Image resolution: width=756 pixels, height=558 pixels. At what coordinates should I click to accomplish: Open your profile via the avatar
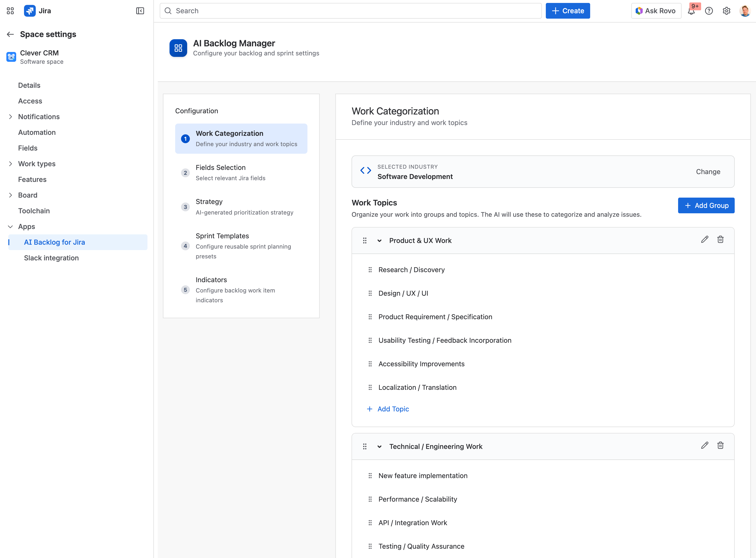(745, 11)
